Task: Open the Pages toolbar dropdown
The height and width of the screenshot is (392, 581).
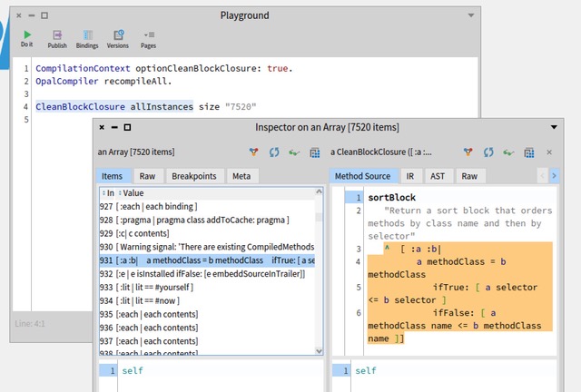Action: (148, 37)
